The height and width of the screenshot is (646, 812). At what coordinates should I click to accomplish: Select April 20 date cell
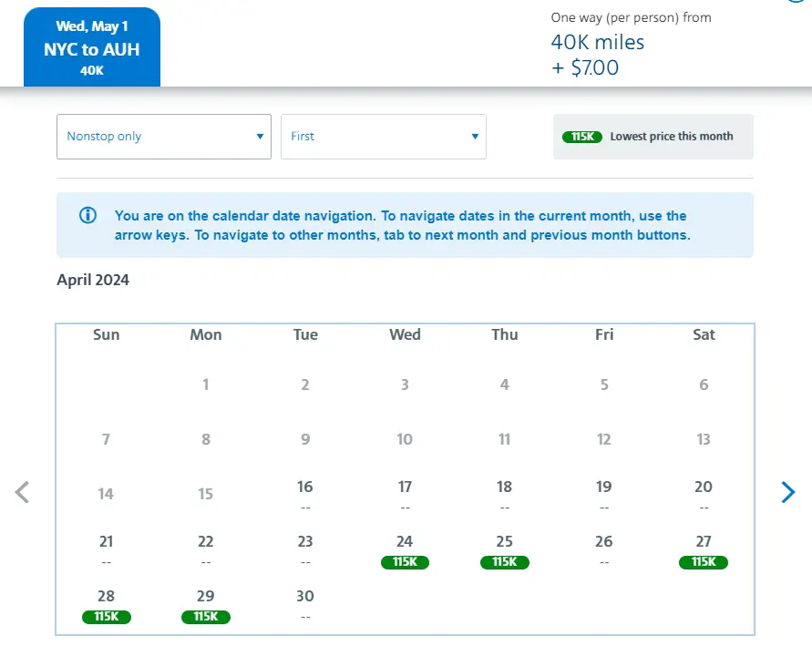pos(703,495)
